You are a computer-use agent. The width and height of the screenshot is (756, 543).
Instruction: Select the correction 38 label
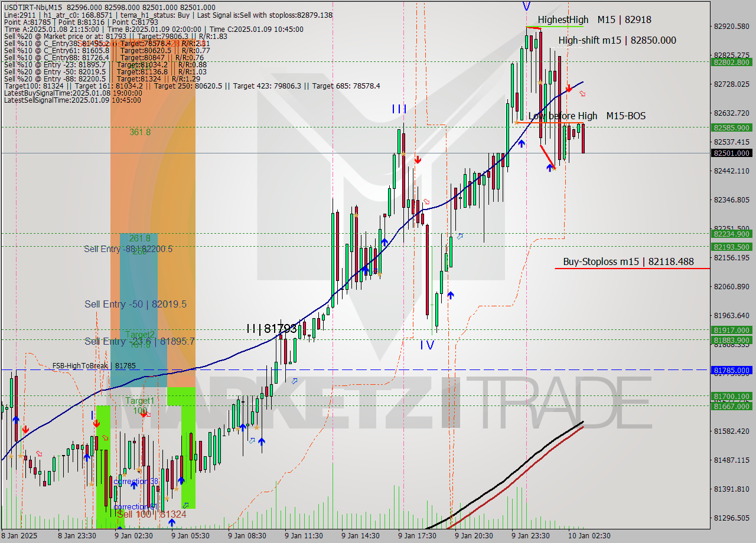pyautogui.click(x=136, y=482)
